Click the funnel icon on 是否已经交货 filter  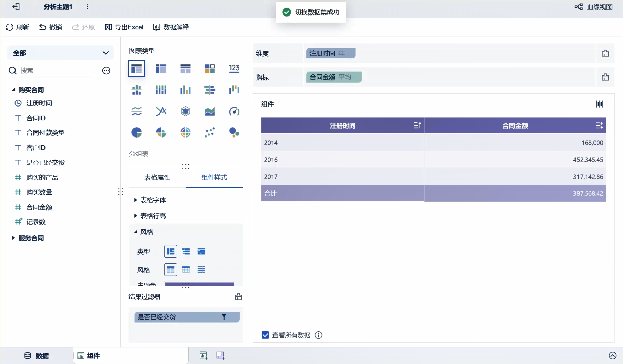[224, 317]
